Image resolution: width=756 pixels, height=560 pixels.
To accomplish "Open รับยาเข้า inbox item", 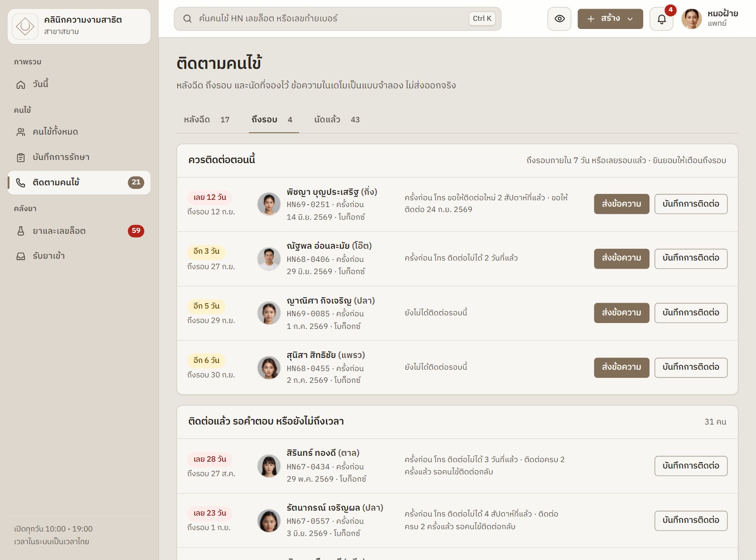I will (79, 256).
